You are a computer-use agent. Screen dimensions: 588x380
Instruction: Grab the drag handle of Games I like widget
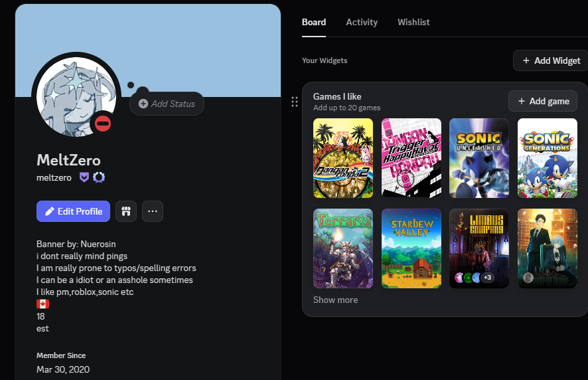pos(295,102)
